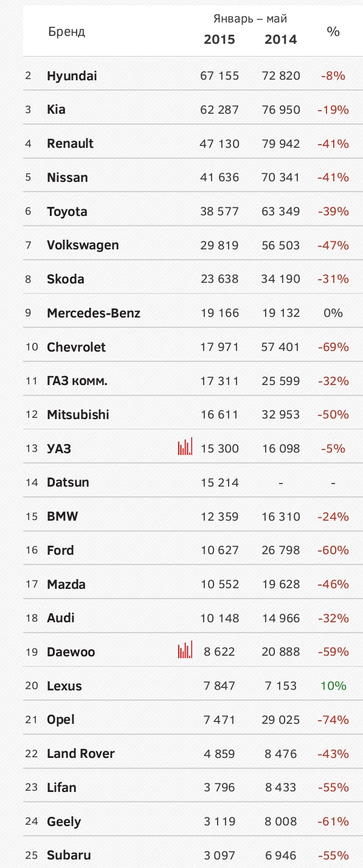Screen dimensions: 363x868
Task: Open the Datsun brand link
Action: coord(68,482)
